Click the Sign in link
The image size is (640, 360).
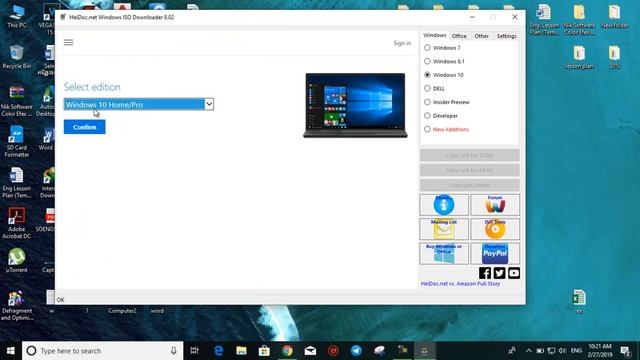[402, 43]
